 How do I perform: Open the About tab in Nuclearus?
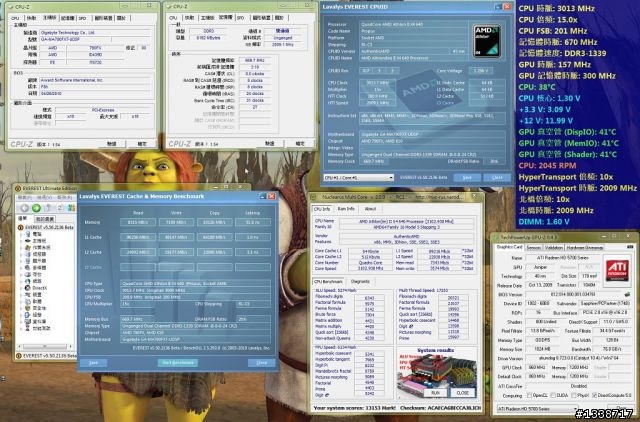(x=370, y=209)
